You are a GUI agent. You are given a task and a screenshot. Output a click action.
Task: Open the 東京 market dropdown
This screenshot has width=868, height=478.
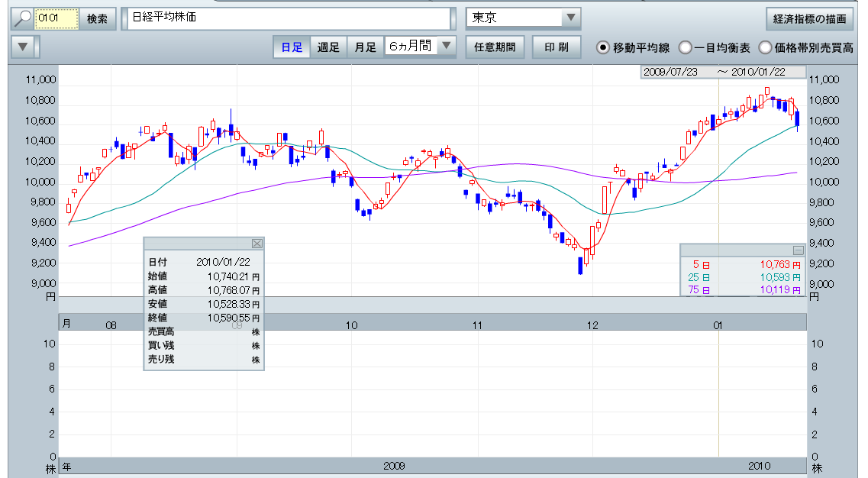pos(570,18)
